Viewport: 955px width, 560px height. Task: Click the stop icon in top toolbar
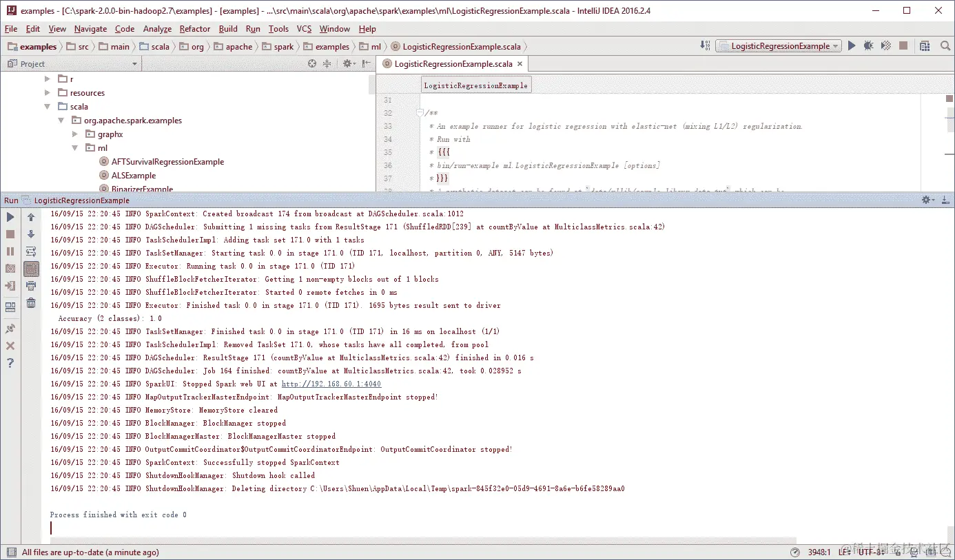(x=903, y=45)
